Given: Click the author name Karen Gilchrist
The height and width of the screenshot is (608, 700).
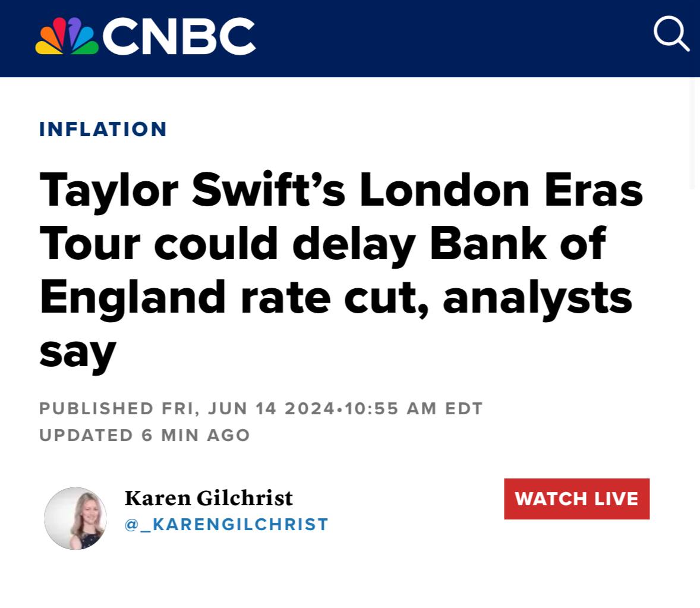Looking at the screenshot, I should coord(209,498).
